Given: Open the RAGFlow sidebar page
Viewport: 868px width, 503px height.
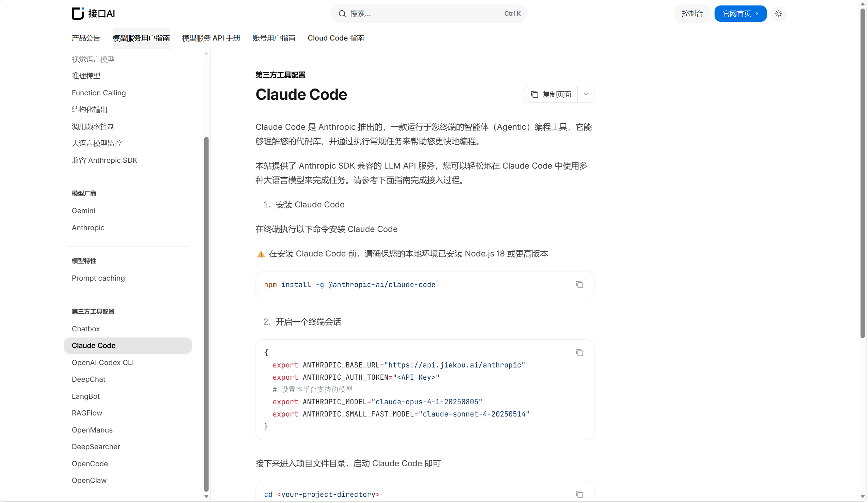Looking at the screenshot, I should point(87,413).
